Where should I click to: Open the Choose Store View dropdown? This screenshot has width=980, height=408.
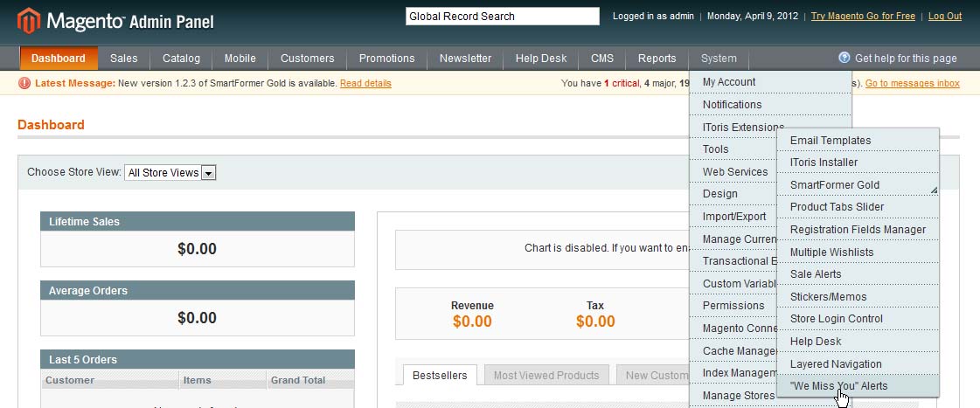[x=170, y=172]
